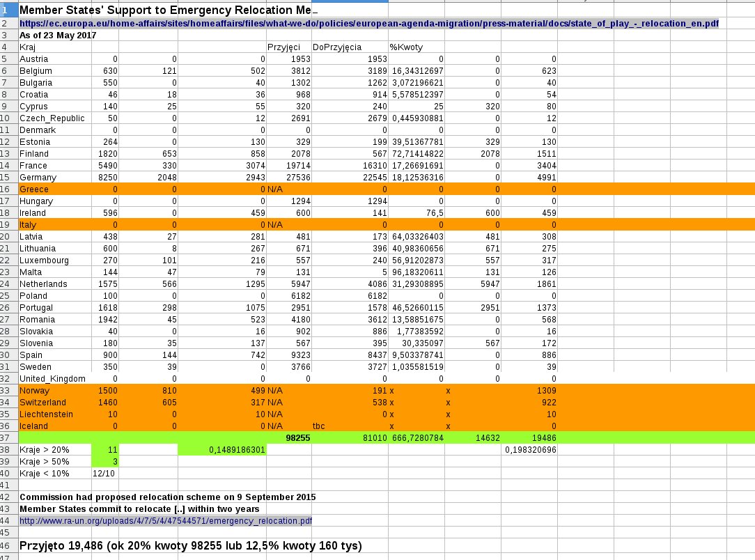
Task: Select the 'Kraj' header cell
Action: pos(56,47)
